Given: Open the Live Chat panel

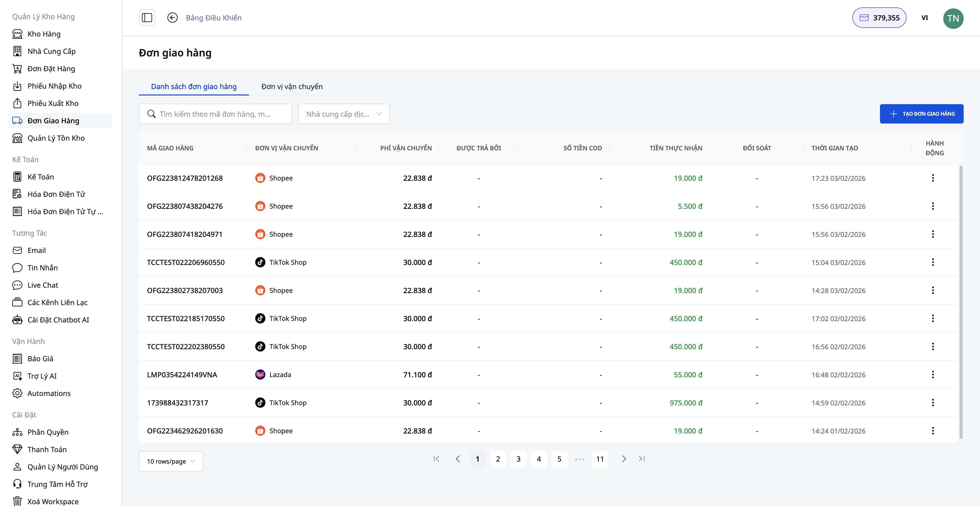Looking at the screenshot, I should pos(42,285).
